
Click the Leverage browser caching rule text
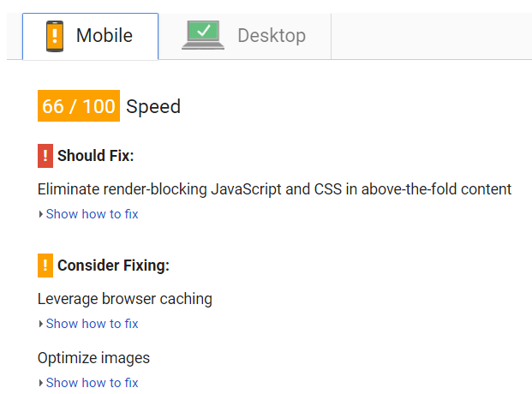(125, 299)
